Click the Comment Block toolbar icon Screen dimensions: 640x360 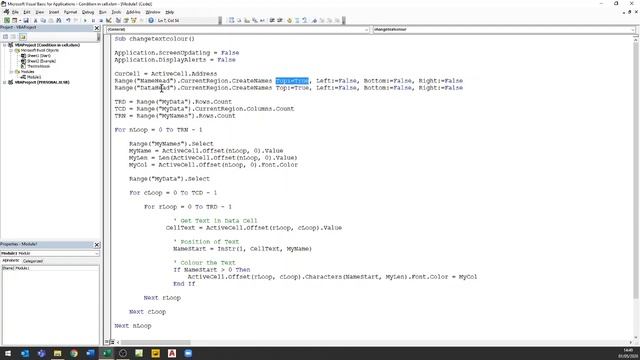297,20
